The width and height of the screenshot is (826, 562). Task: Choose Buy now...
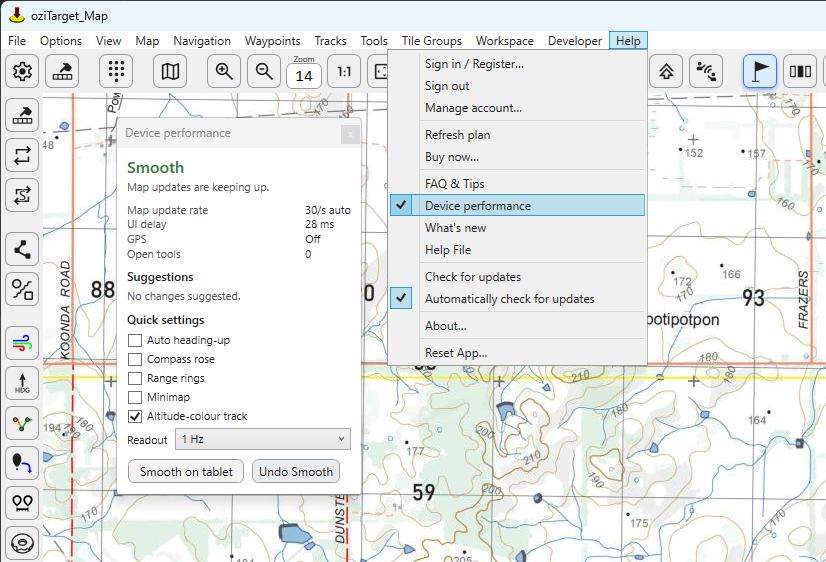(x=517, y=157)
